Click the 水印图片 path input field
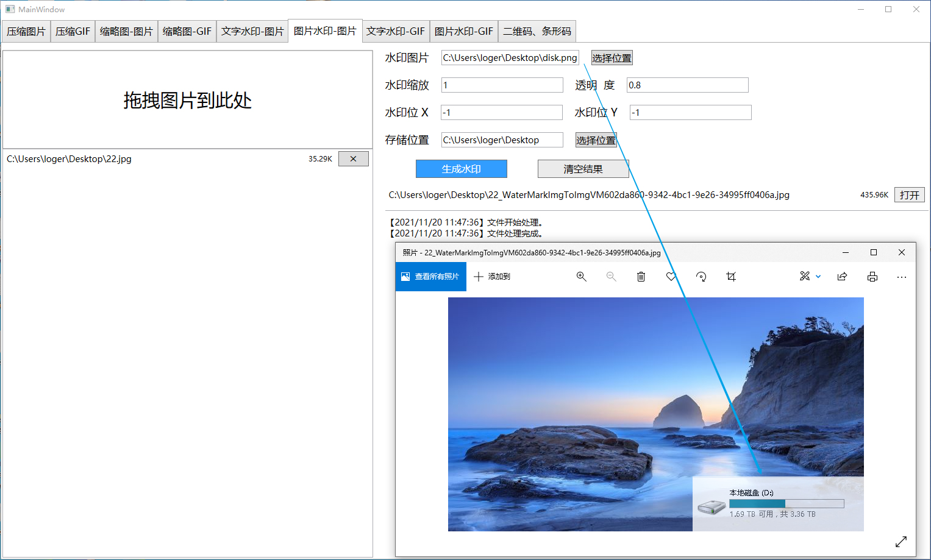931x560 pixels. [x=510, y=58]
